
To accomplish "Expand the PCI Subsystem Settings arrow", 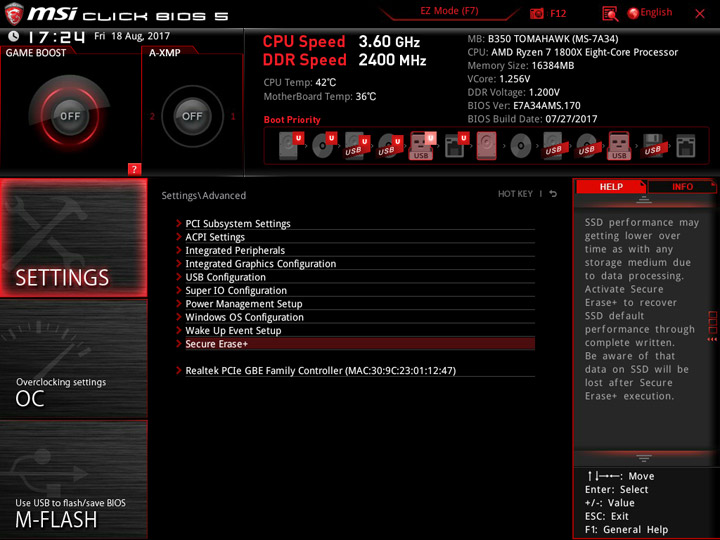I will click(x=179, y=223).
